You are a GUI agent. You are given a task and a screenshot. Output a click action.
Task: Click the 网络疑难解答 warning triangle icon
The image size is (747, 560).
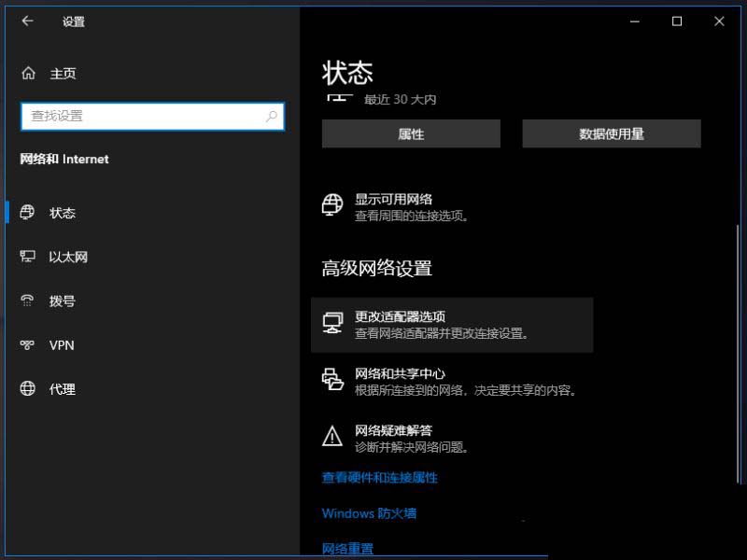tap(333, 437)
